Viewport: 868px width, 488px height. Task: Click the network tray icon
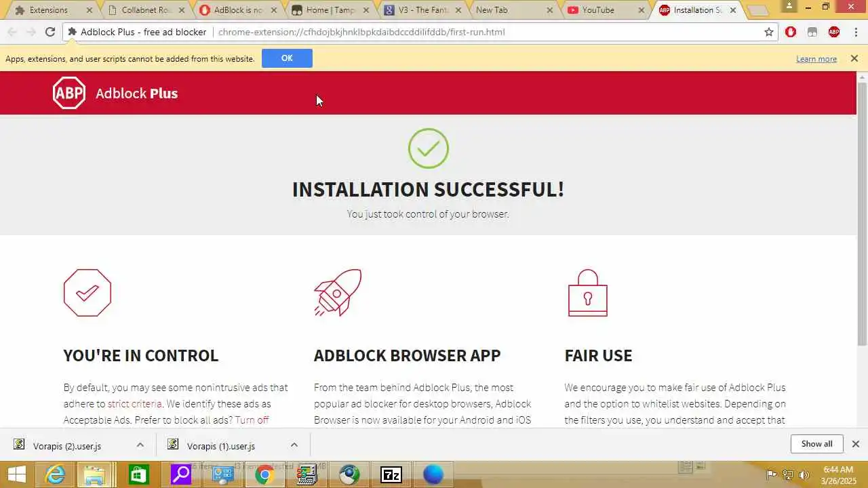click(x=788, y=474)
